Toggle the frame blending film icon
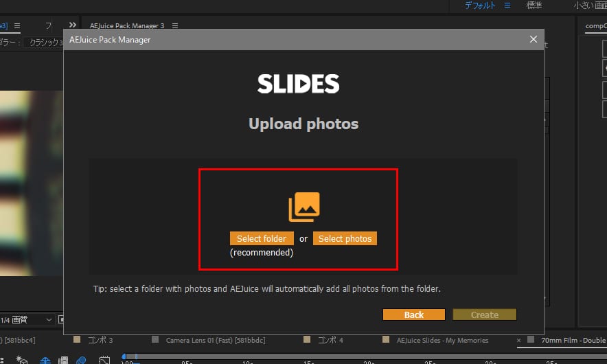Screen dimensions: 607x364 pyautogui.click(x=63, y=361)
